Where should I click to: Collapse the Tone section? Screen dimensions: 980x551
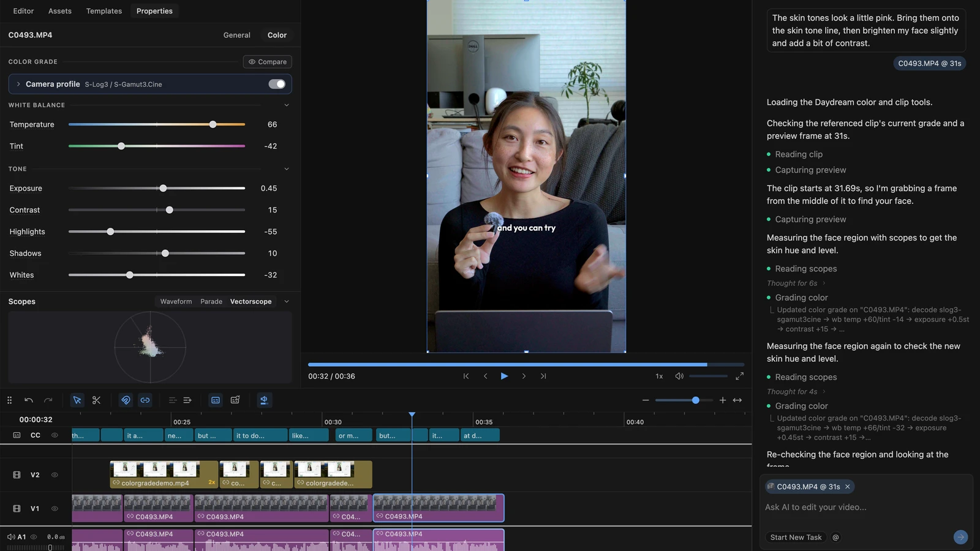point(287,169)
